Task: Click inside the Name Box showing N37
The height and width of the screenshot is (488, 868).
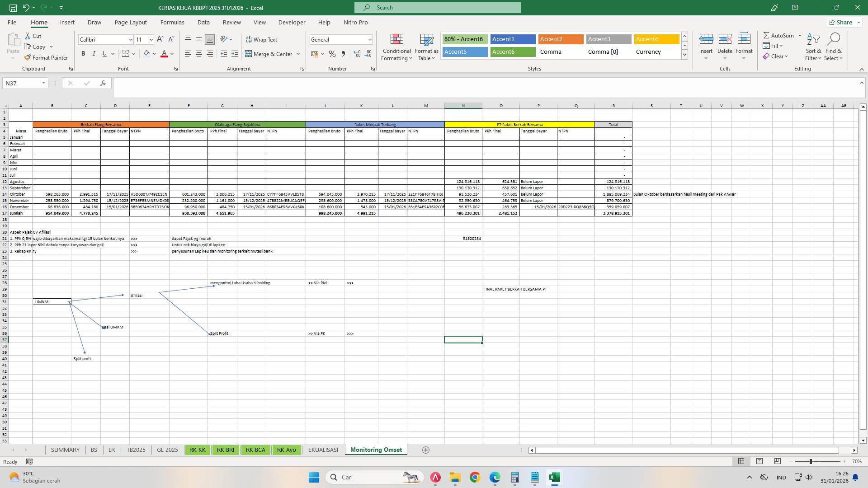Action: [x=20, y=83]
